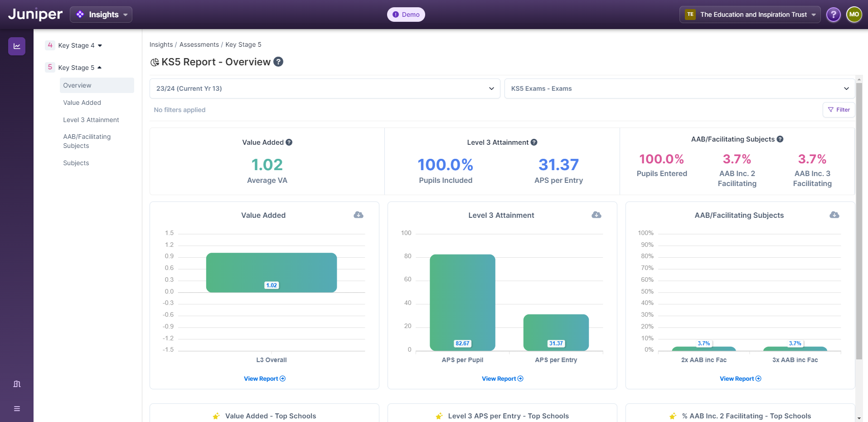Image resolution: width=868 pixels, height=422 pixels.
Task: Open Subjects in the sidebar
Action: pyautogui.click(x=76, y=163)
